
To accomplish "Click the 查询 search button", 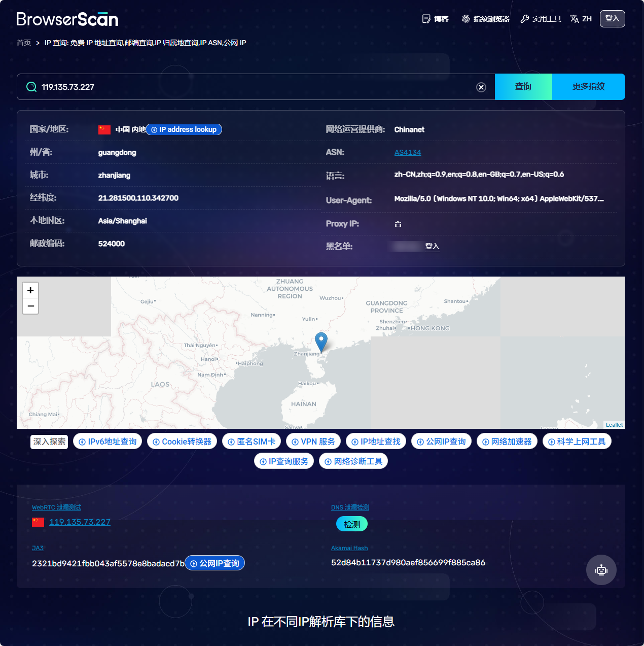I will coord(523,87).
